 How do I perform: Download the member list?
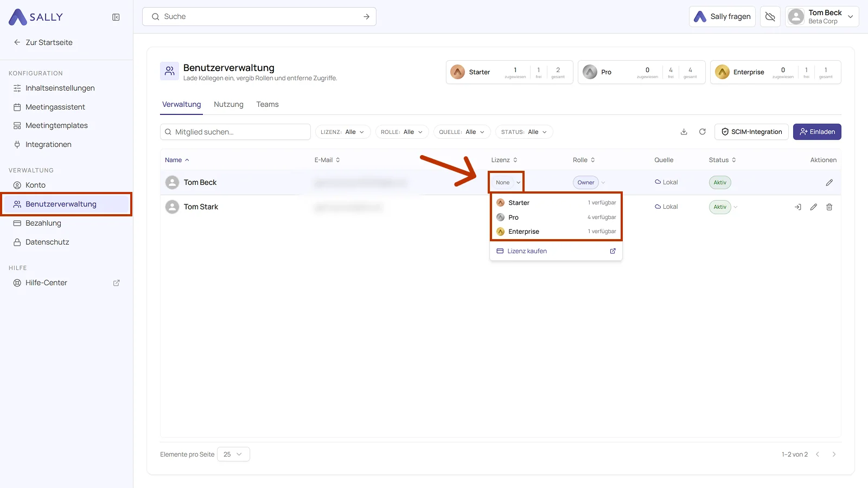[x=684, y=132]
